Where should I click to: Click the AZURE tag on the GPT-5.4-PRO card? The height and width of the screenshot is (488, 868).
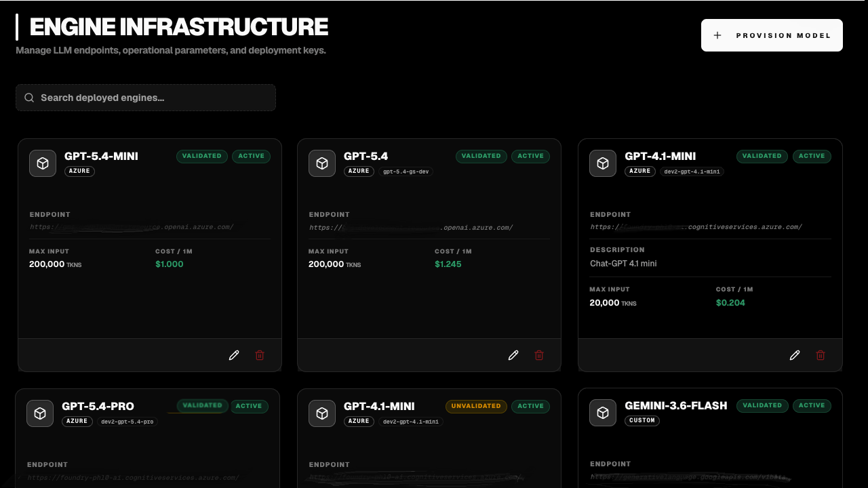click(x=77, y=422)
